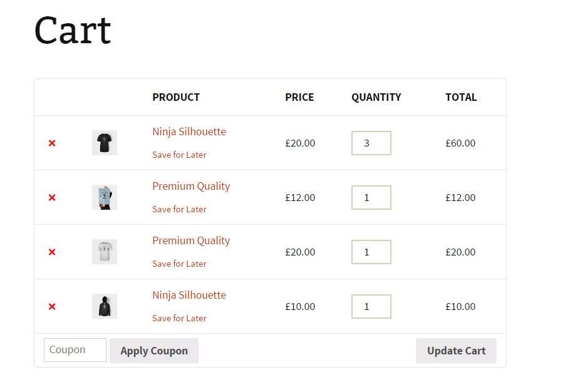Image resolution: width=585 pixels, height=392 pixels.
Task: Remove the £10.00 Ninja Silhouette item
Action: click(52, 307)
